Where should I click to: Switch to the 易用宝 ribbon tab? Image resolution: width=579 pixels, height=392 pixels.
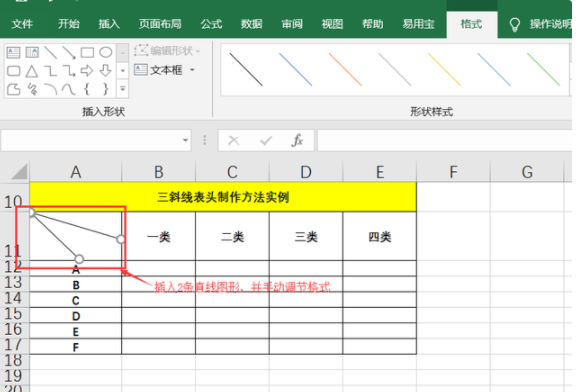click(x=418, y=24)
